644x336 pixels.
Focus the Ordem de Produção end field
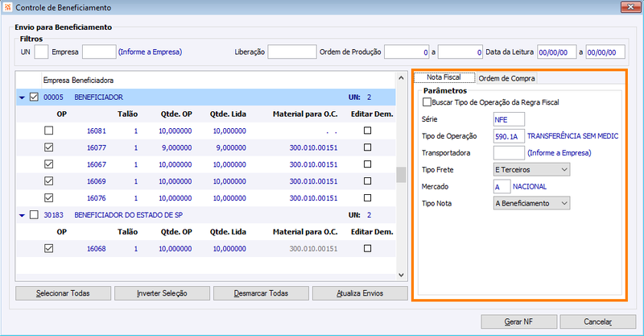tap(460, 52)
